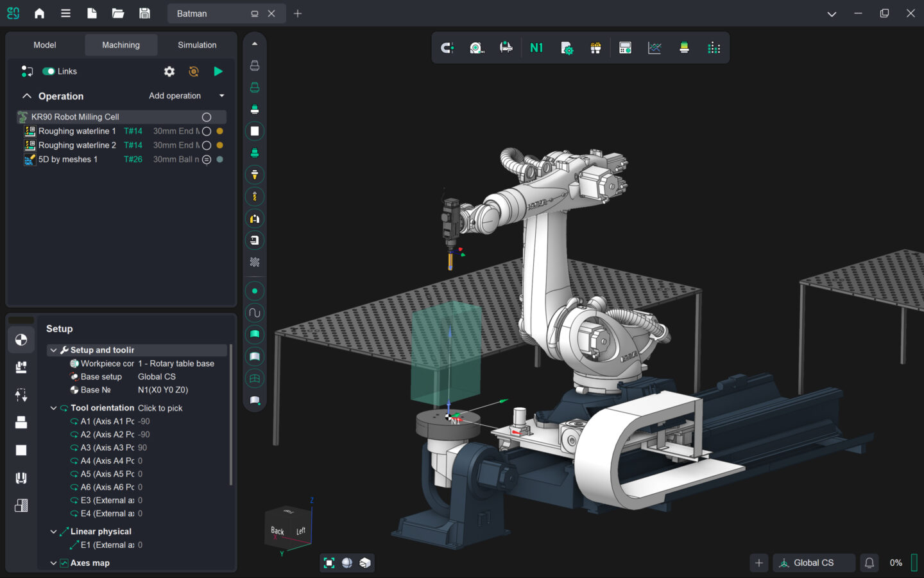Collapse the Setup and tooling section
This screenshot has width=924, height=578.
[54, 350]
